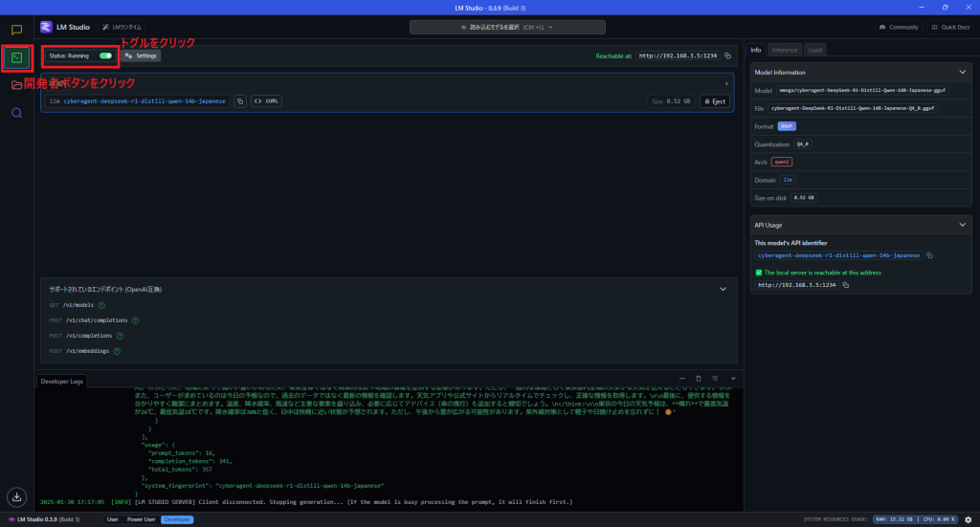Open app settings gear in the status bar
The image size is (980, 527).
968,519
